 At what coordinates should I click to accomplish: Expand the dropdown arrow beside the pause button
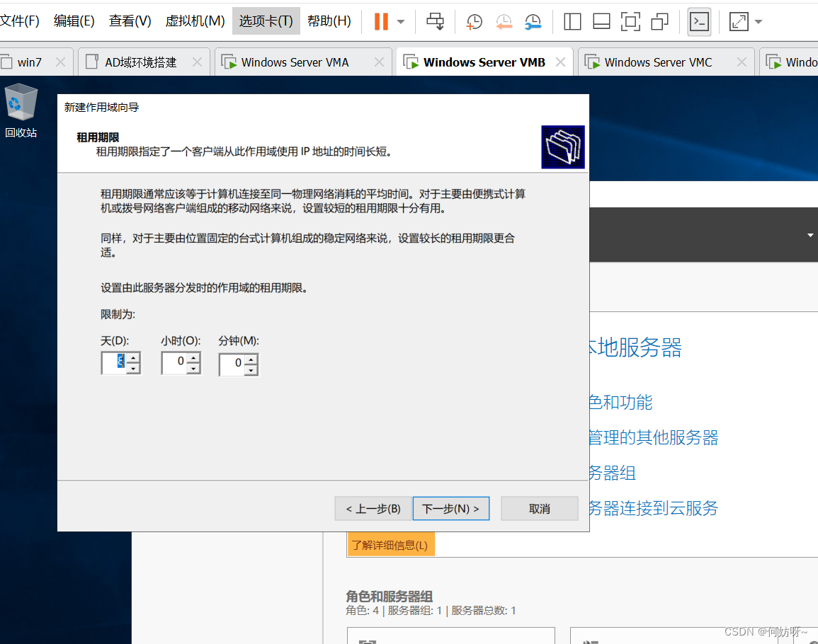(401, 21)
